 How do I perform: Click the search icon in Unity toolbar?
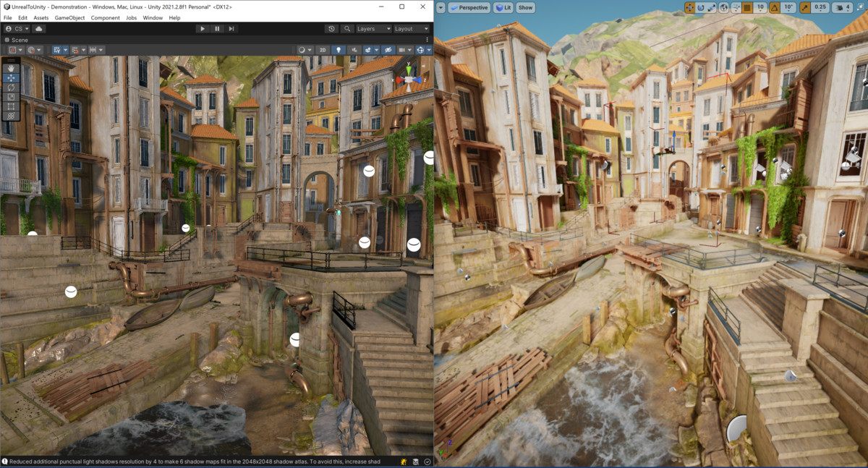tap(347, 28)
